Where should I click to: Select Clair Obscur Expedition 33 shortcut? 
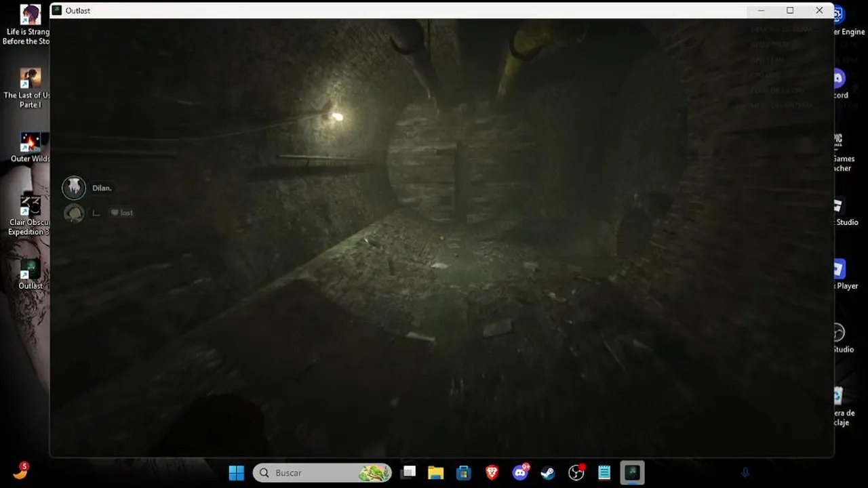[x=28, y=214]
